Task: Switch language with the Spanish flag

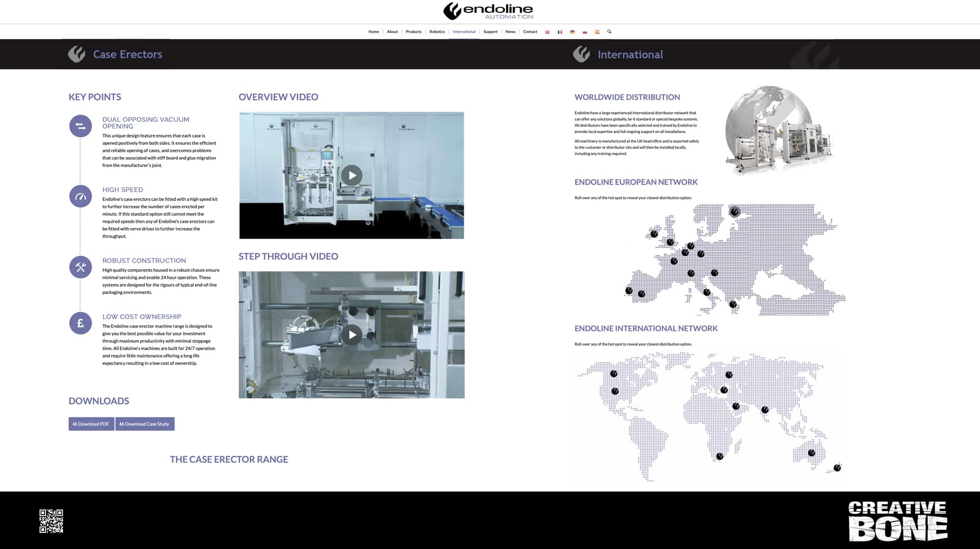Action: click(598, 32)
